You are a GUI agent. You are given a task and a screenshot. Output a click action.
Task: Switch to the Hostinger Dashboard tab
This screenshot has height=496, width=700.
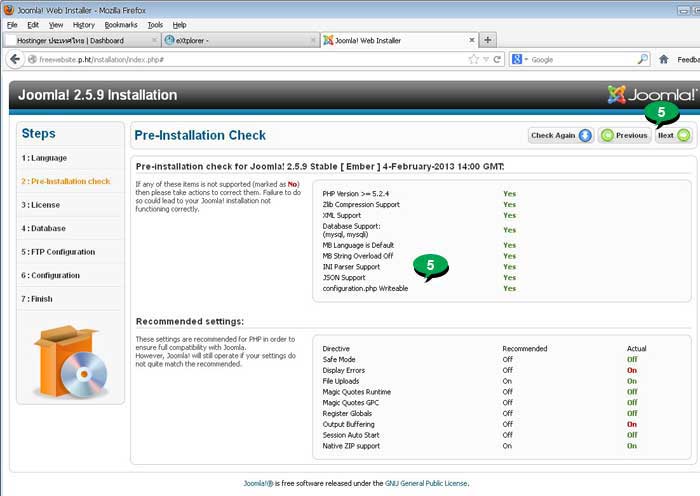tap(83, 40)
